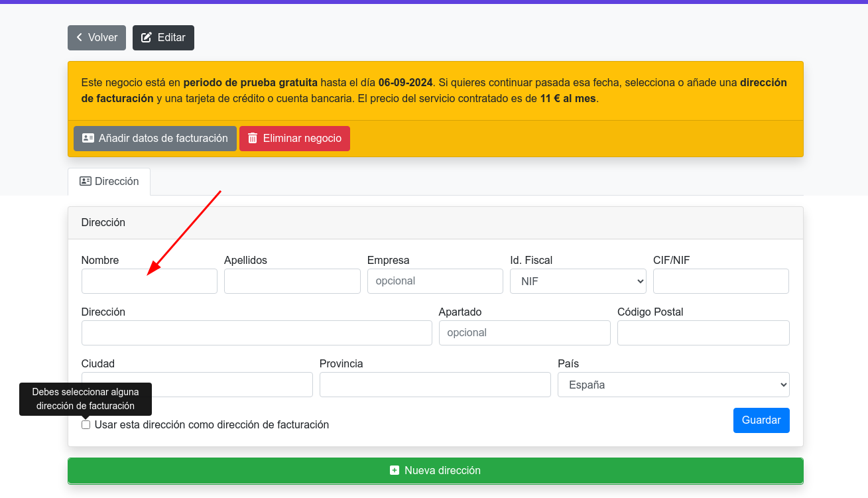Click the chevron icon on Volver
The height and width of the screenshot is (498, 868).
click(80, 38)
